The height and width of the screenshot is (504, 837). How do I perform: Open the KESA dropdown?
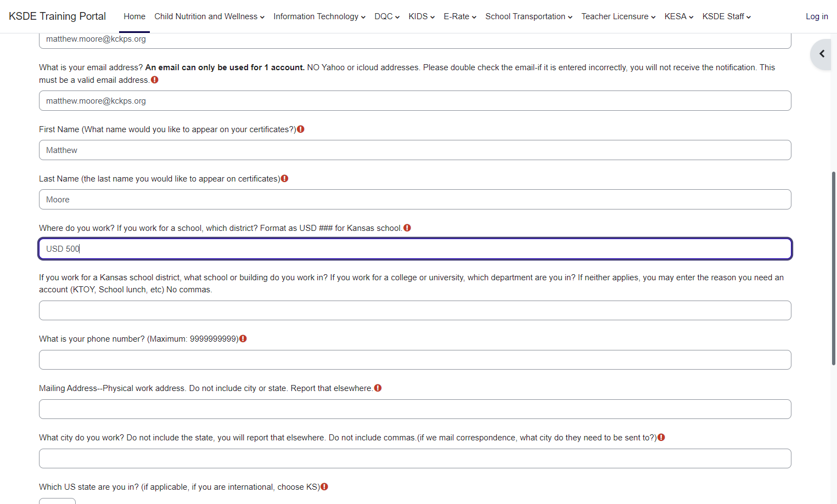click(679, 16)
